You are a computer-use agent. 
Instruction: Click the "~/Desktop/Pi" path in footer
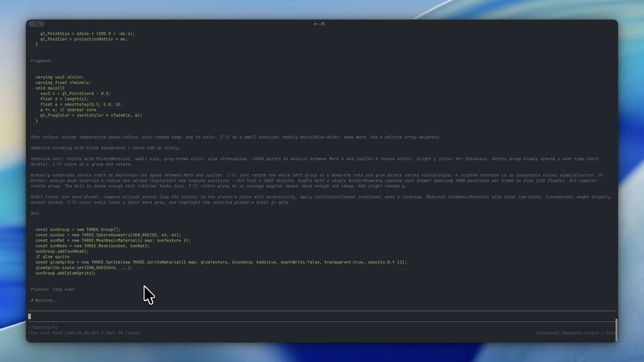(43, 327)
